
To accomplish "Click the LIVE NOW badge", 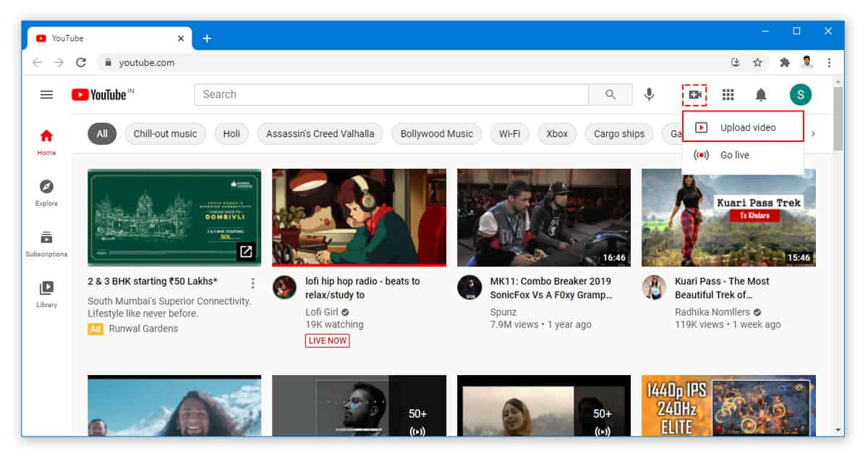I will click(x=327, y=340).
